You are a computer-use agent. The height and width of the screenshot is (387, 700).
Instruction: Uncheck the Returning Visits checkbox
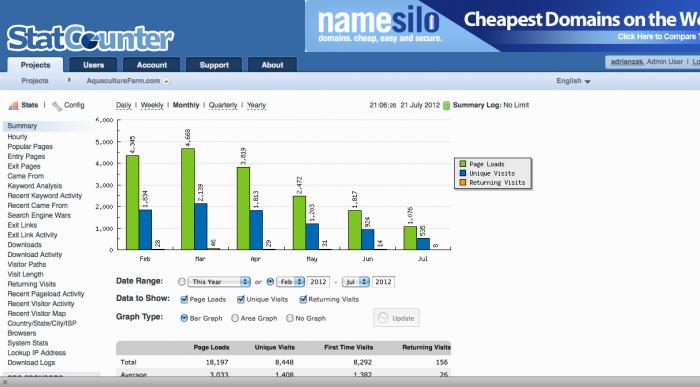303,300
